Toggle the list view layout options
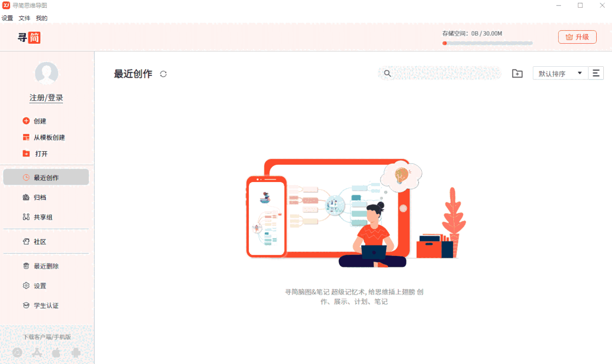The width and height of the screenshot is (612, 364). point(596,73)
